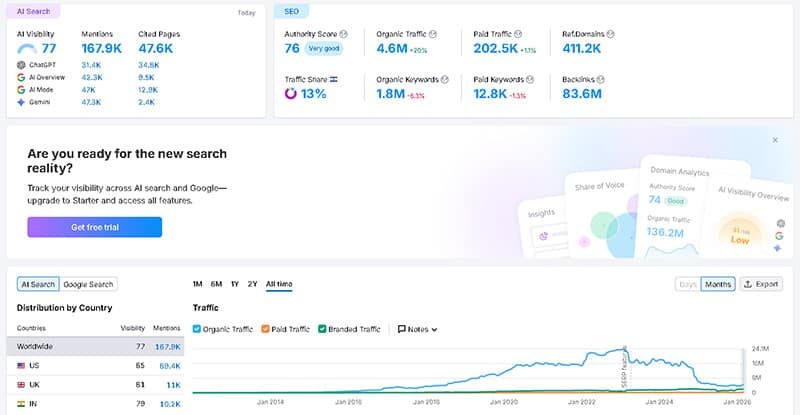Click the Organic Keywords info icon
The height and width of the screenshot is (415, 800).
[445, 80]
